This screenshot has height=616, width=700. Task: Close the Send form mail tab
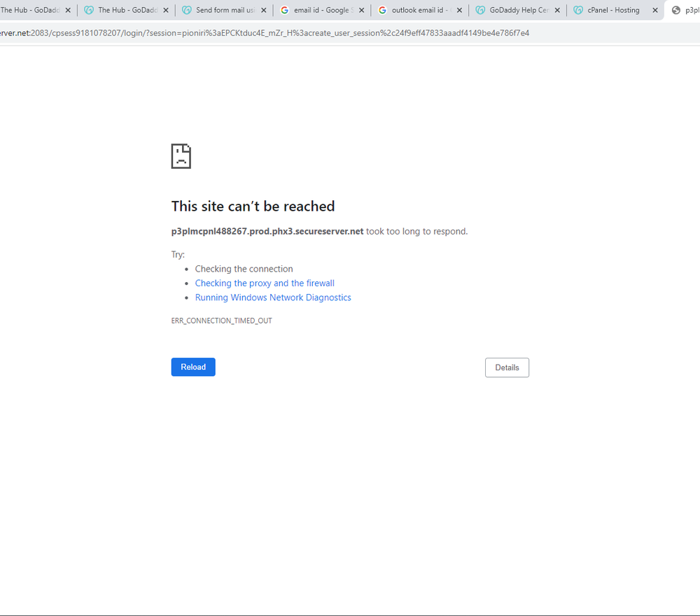coord(263,10)
